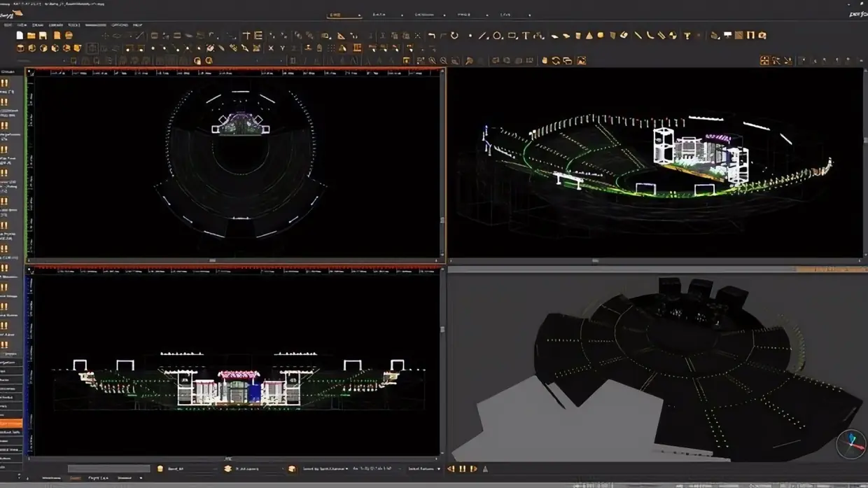This screenshot has height=488, width=868.
Task: Click the step-back playback button in bottom bar
Action: click(x=450, y=468)
